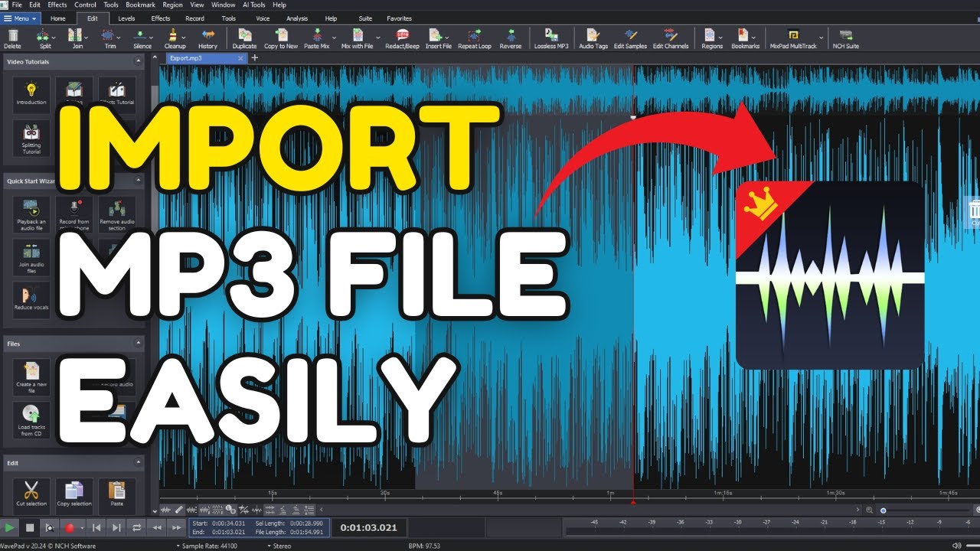Screen dimensions: 980x551
Task: Toggle loop playback mode button
Action: tap(137, 527)
